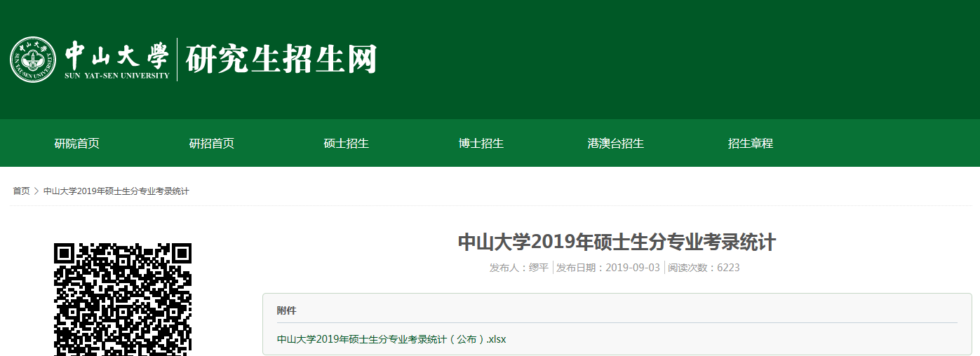980x356 pixels.
Task: Click the read count 阅读次数：6223
Action: tap(704, 268)
